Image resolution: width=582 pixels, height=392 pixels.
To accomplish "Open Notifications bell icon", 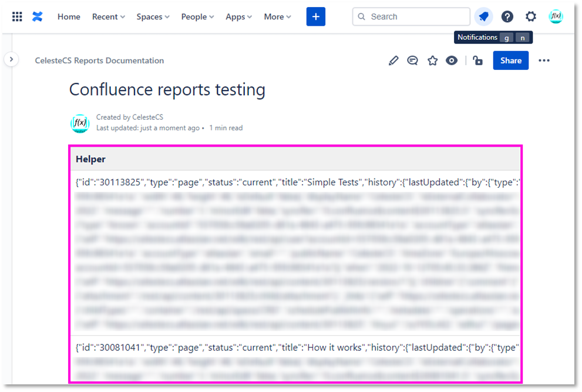I will click(x=483, y=16).
